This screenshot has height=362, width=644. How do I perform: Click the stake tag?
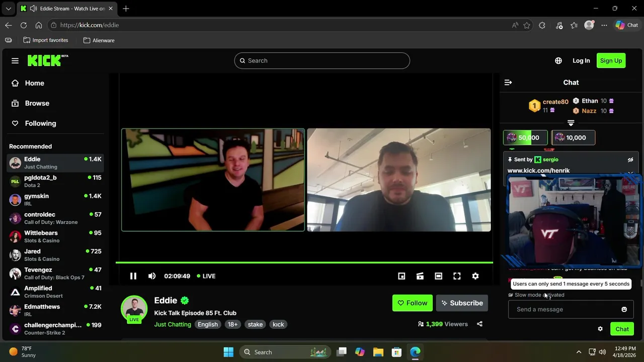(255, 325)
